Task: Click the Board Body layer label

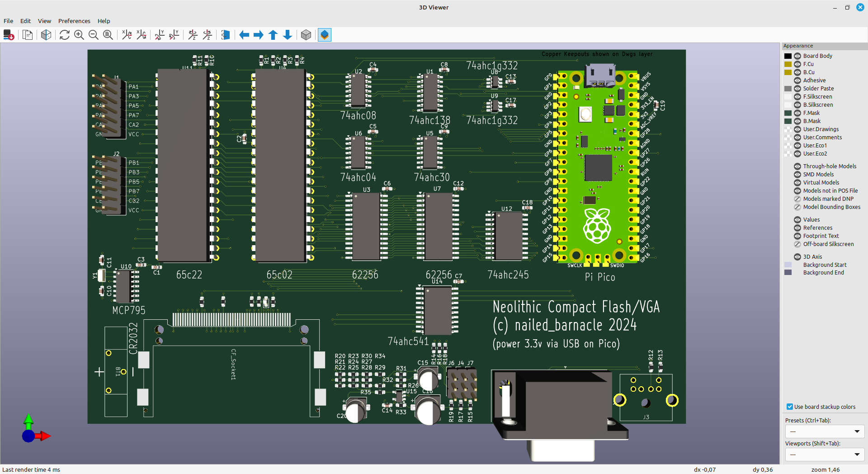Action: (x=817, y=56)
